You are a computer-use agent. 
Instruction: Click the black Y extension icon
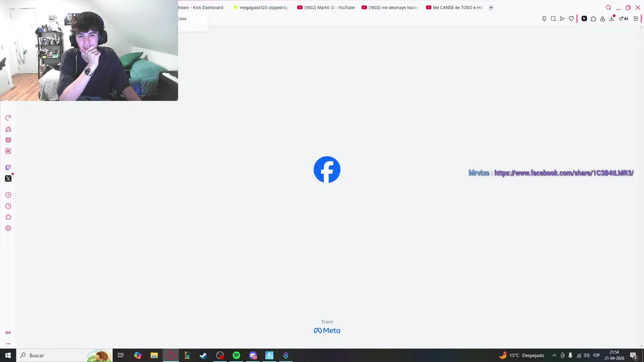click(584, 19)
